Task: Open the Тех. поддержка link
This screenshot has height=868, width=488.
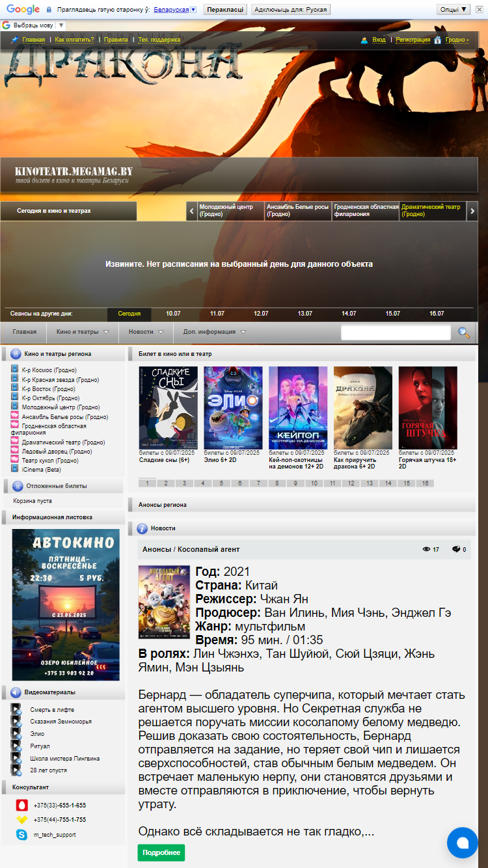Action: point(159,40)
